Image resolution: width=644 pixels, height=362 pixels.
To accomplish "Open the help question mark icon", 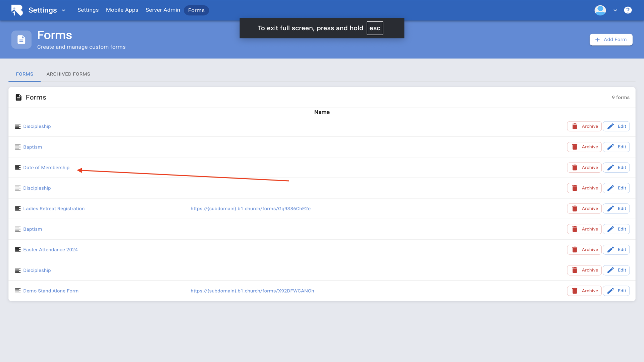I will tap(628, 10).
